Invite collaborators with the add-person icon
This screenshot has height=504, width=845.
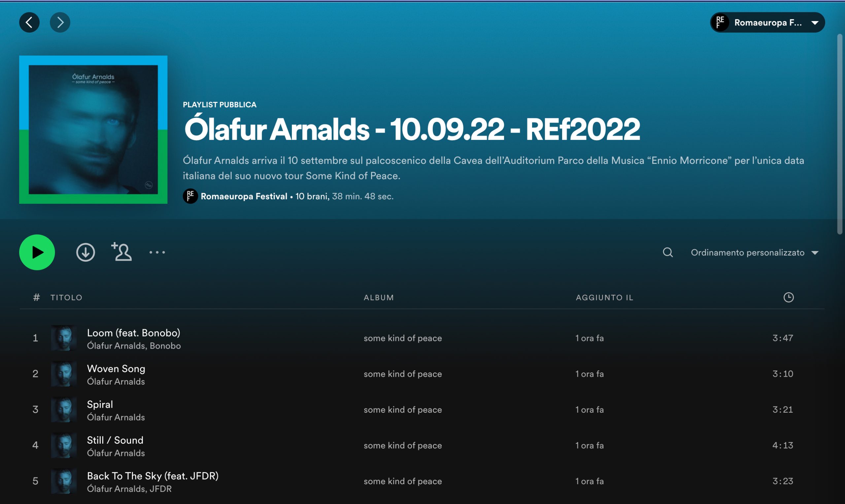click(121, 252)
